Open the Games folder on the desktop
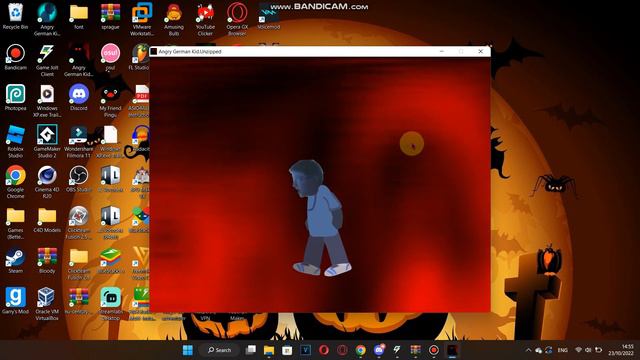The height and width of the screenshot is (360, 640). click(x=16, y=222)
